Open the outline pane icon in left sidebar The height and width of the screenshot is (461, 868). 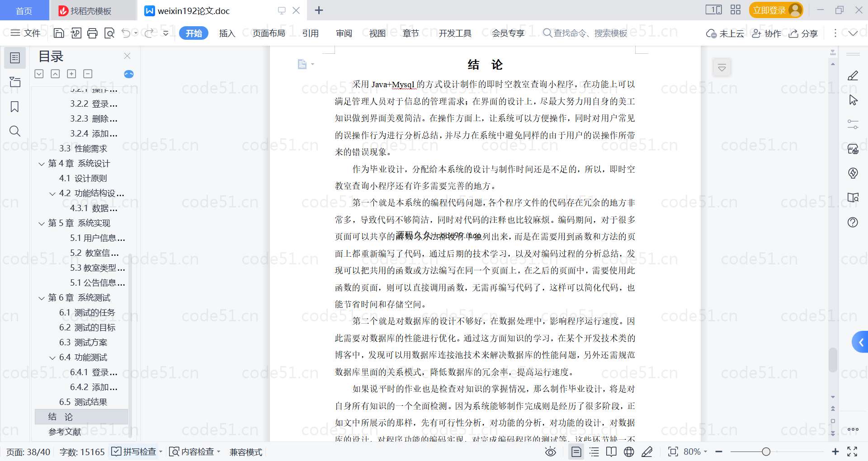pos(15,58)
